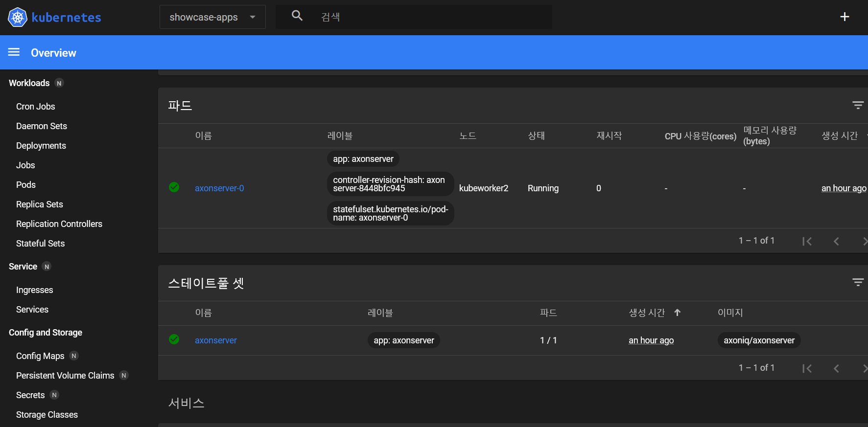Select Deployments in sidebar
Image resolution: width=868 pixels, height=427 pixels.
click(41, 146)
